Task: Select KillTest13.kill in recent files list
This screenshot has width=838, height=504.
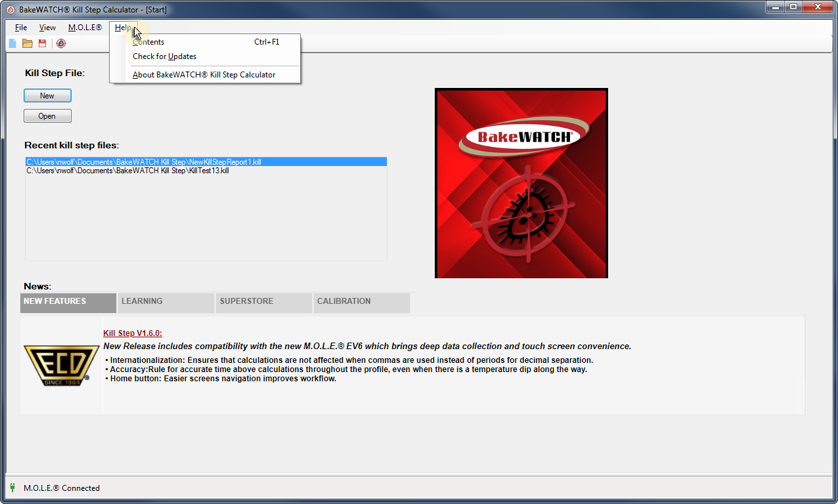Action: (x=127, y=171)
